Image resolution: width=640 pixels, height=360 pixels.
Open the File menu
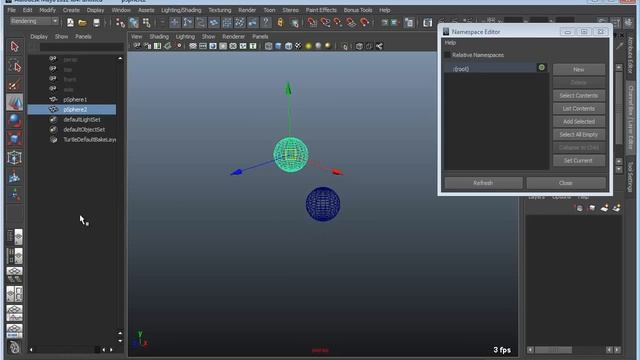(11, 10)
